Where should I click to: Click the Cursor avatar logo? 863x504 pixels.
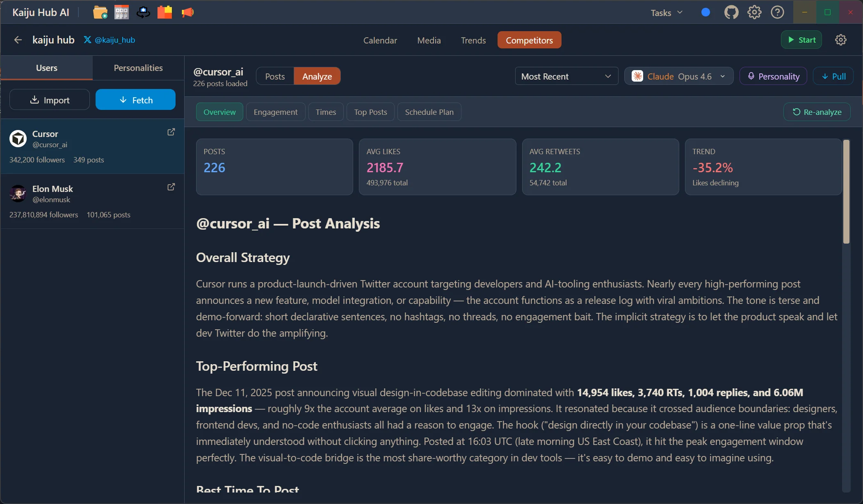(x=18, y=139)
